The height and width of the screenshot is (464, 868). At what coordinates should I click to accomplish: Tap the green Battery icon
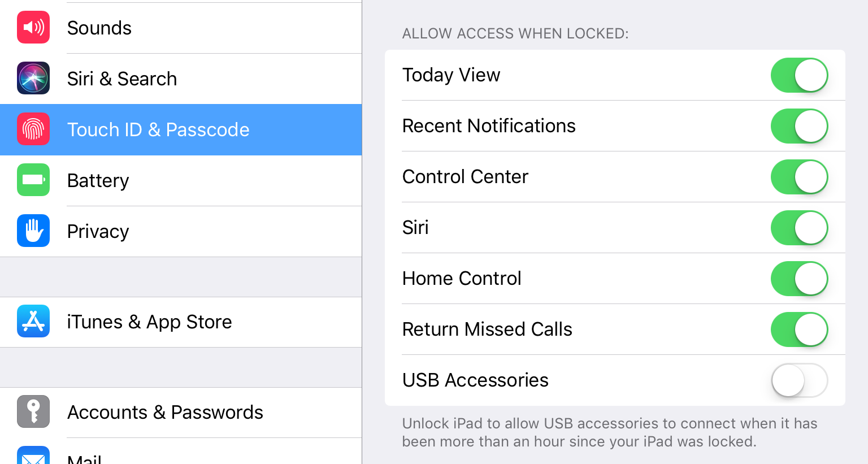33,180
